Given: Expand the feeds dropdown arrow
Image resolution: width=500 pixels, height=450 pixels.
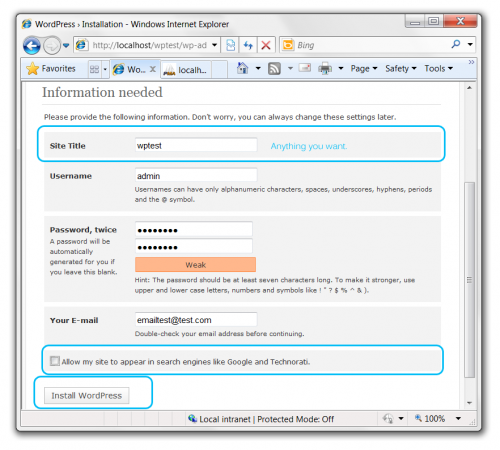Looking at the screenshot, I should pos(290,68).
